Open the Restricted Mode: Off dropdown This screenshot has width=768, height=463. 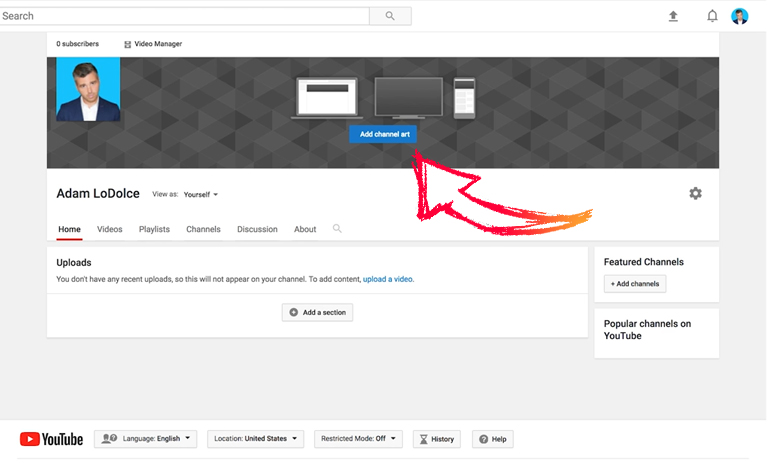358,439
